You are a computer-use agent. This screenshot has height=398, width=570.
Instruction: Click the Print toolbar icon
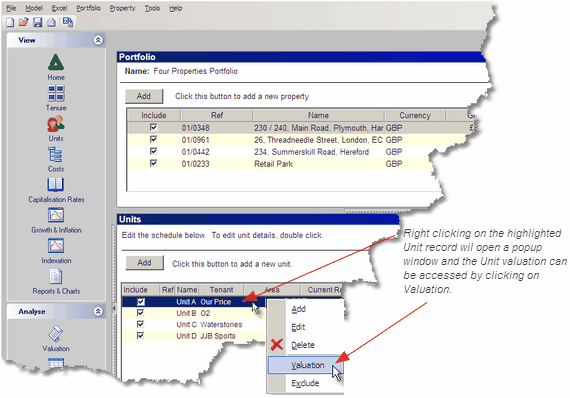(x=51, y=22)
